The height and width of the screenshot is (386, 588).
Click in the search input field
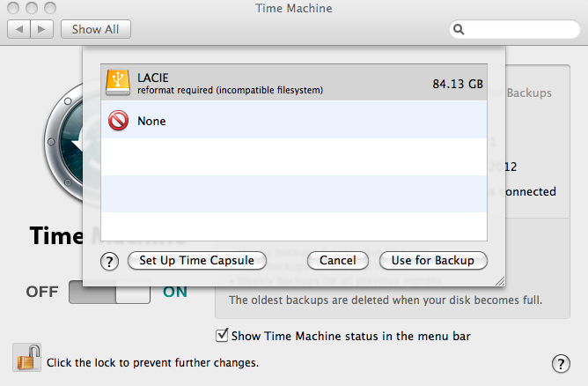[519, 29]
